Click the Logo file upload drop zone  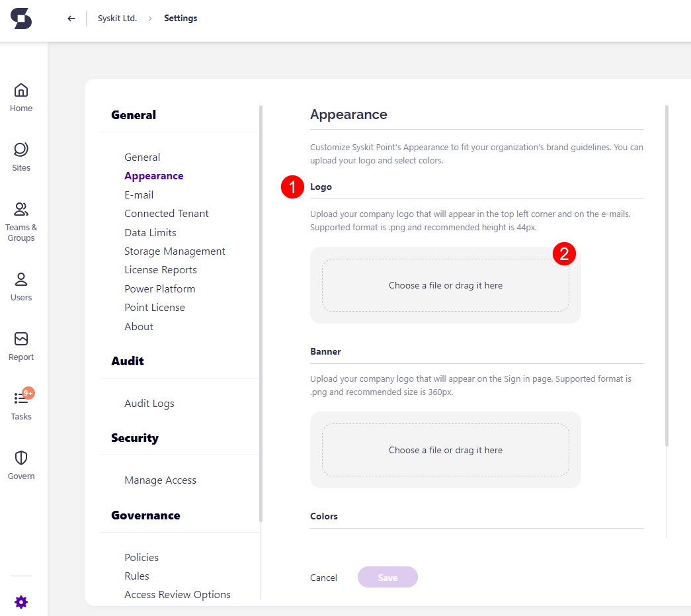click(x=445, y=285)
